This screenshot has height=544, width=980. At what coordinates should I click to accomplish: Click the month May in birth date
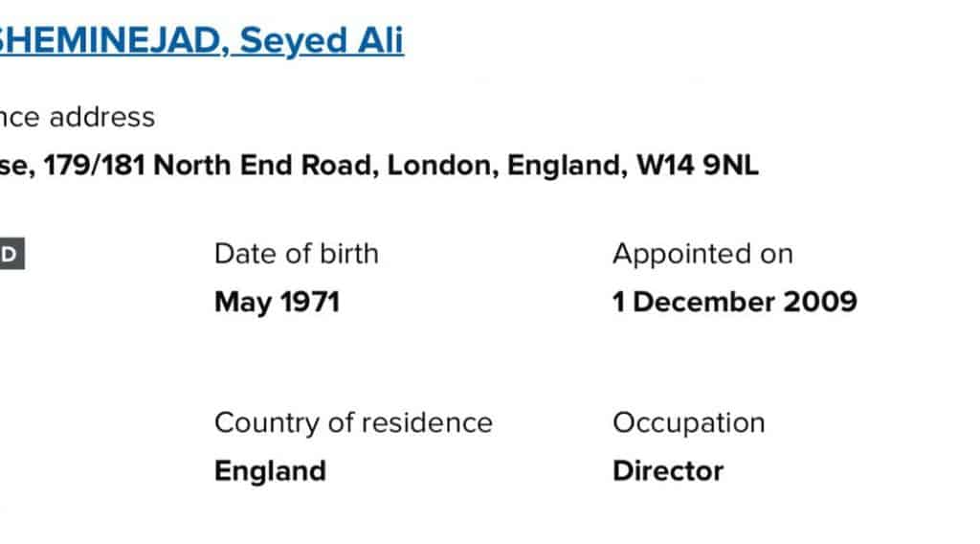tap(242, 303)
